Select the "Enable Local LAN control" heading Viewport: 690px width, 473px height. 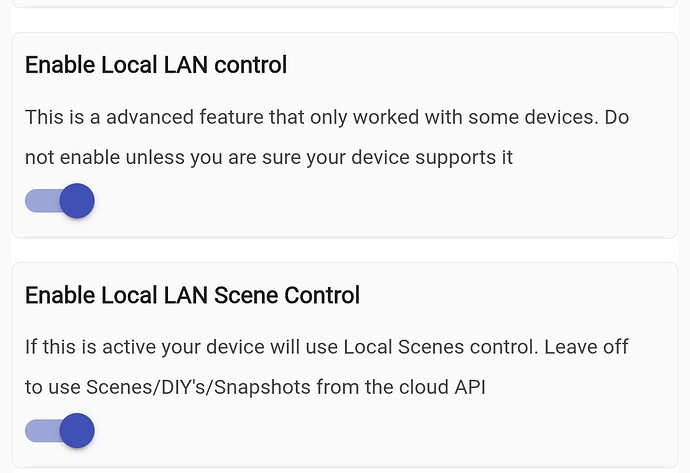[x=155, y=65]
